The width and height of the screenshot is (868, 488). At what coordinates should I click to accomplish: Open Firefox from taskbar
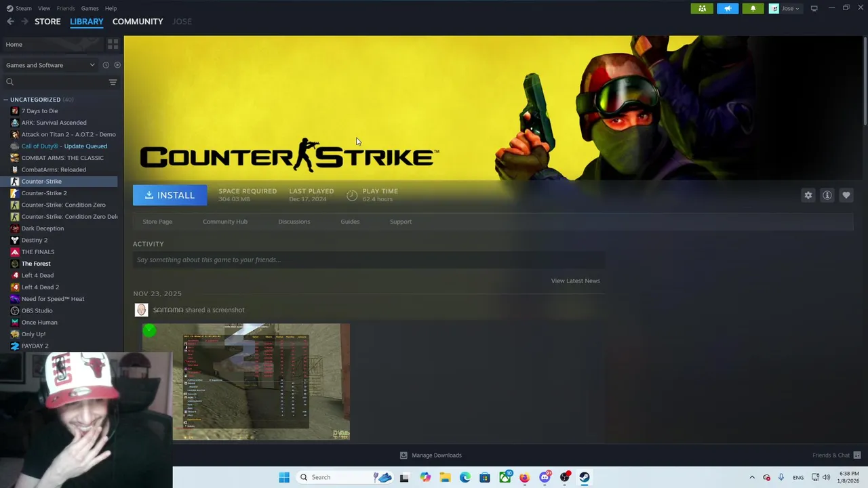point(524,477)
